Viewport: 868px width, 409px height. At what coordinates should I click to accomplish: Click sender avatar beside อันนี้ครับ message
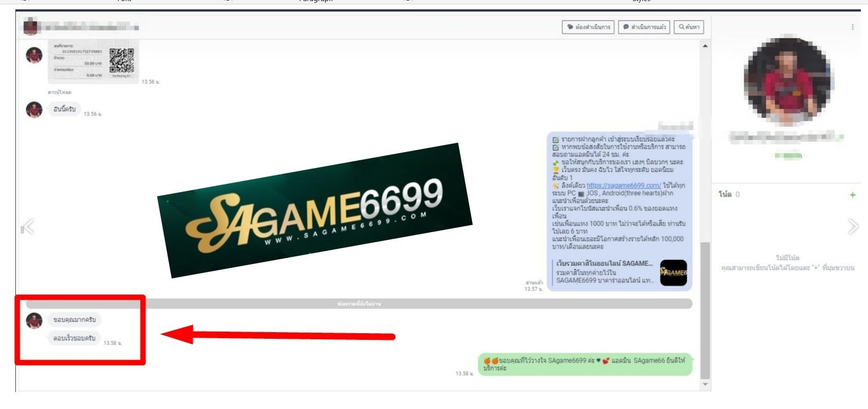34,109
